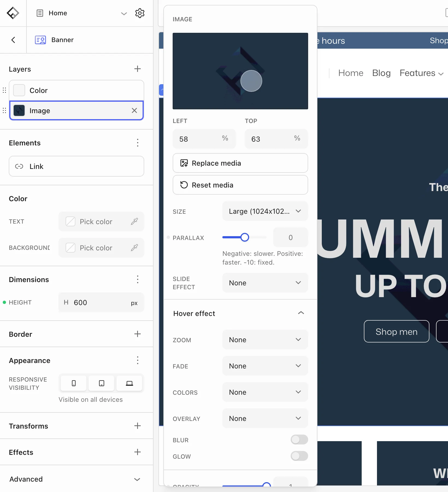
Task: Select the Color layer
Action: tap(76, 90)
